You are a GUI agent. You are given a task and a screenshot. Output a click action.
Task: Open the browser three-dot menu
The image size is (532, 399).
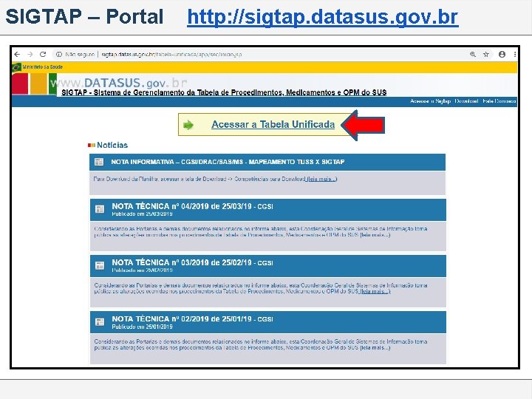[515, 54]
